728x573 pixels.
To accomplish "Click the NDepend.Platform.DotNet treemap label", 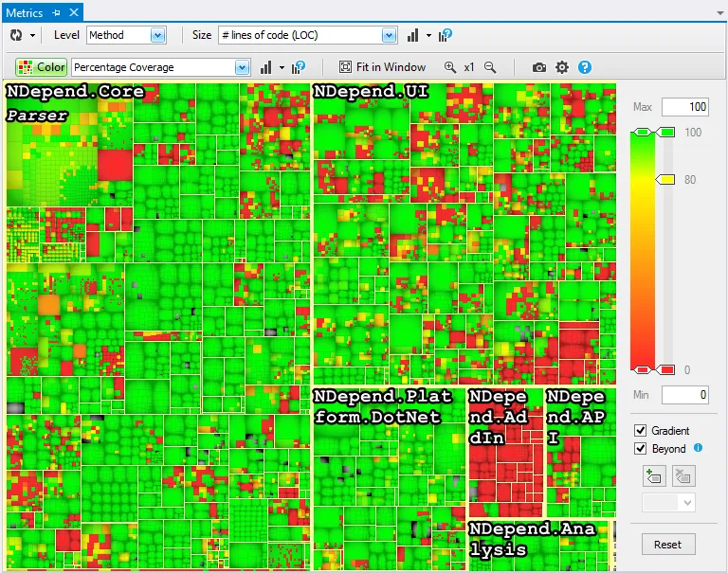I will [x=383, y=406].
